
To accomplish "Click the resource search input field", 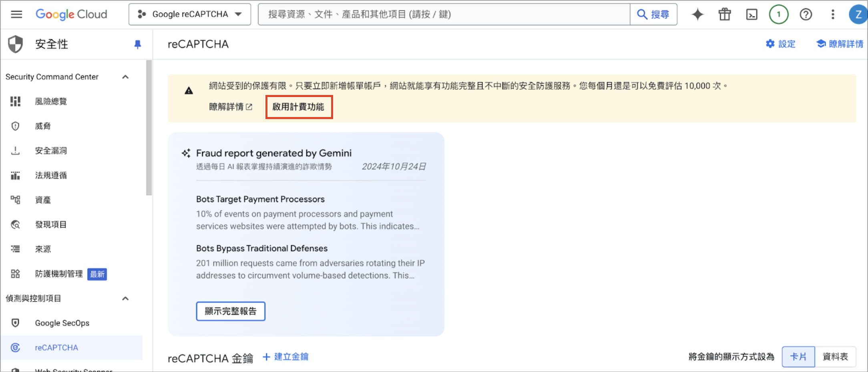I will pos(444,14).
